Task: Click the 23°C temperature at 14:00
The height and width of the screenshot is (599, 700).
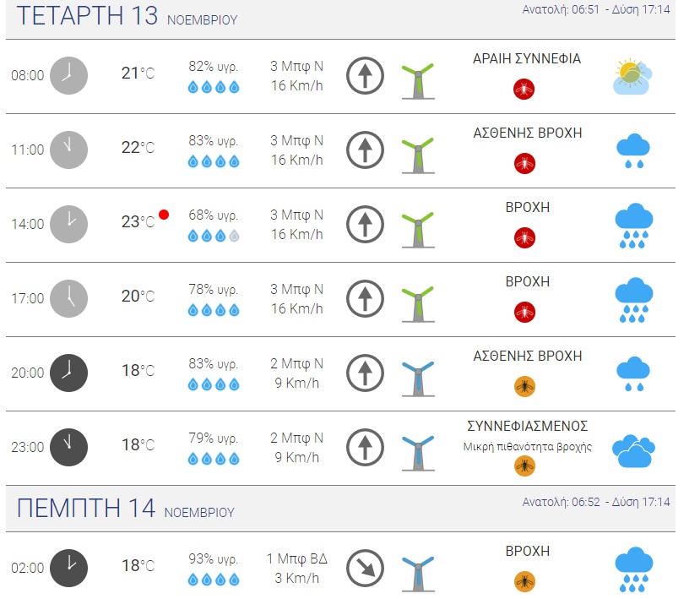Action: (138, 222)
